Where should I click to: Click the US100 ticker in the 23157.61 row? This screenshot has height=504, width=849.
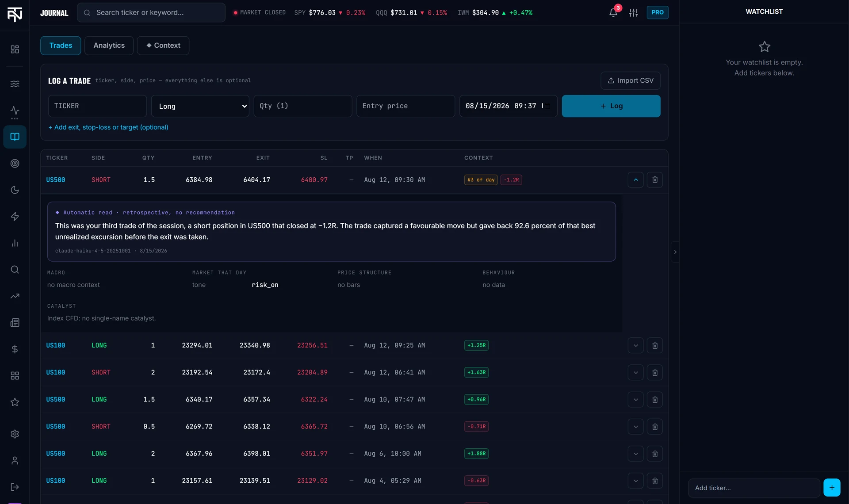pos(56,481)
